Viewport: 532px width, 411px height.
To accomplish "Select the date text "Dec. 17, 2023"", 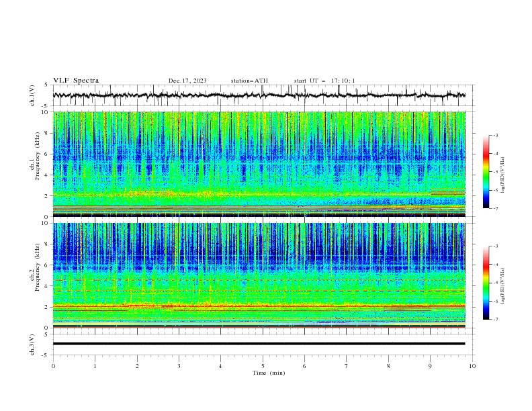I will [187, 81].
